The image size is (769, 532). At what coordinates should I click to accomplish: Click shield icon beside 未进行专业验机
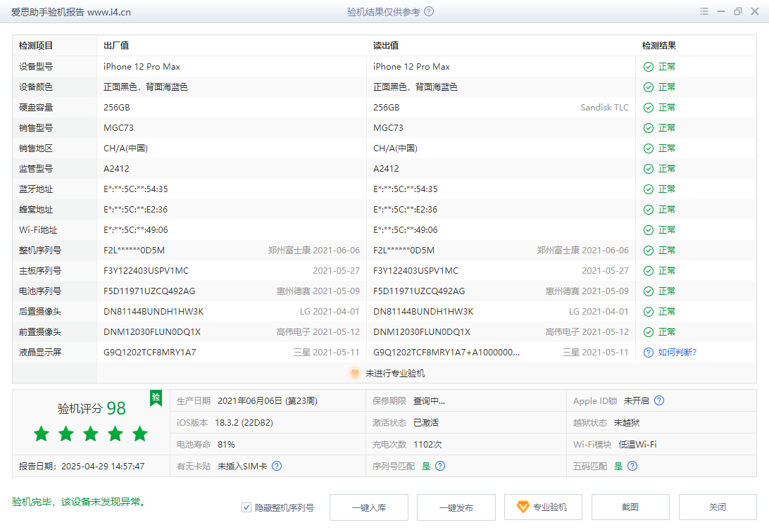point(354,373)
